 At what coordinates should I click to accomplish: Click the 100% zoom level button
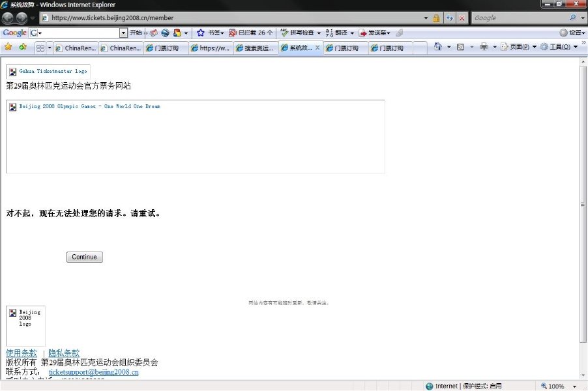(x=552, y=386)
